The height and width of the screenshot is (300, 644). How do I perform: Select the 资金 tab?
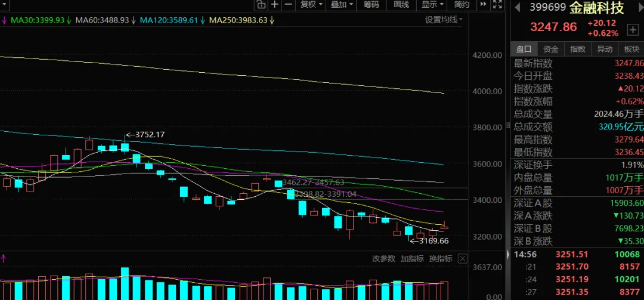[x=551, y=50]
